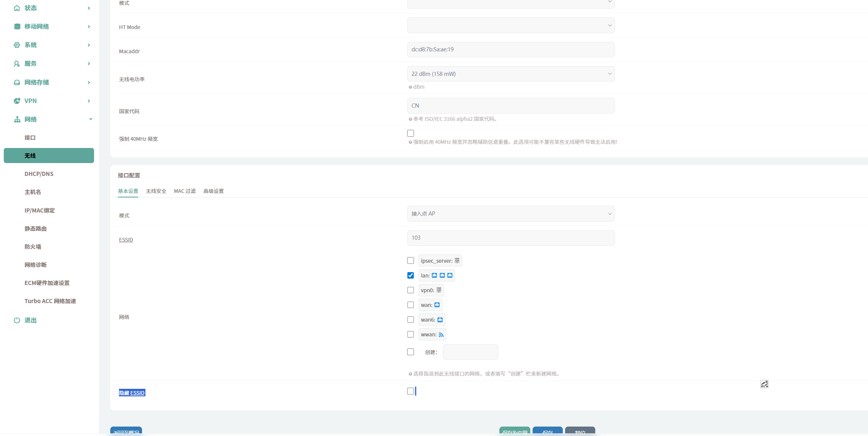This screenshot has height=436, width=868.
Task: Uncheck the lan network checkbox
Action: tap(411, 276)
